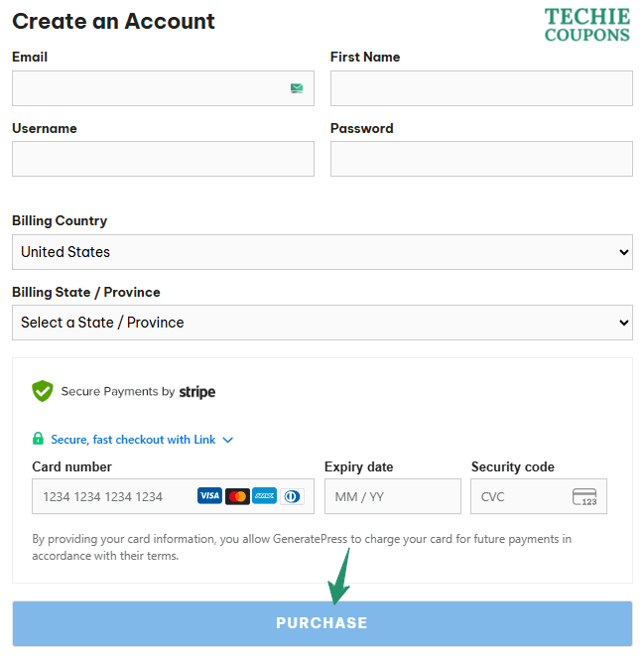Open the Billing State / Province dropdown
The width and height of the screenshot is (644, 659).
point(322,323)
